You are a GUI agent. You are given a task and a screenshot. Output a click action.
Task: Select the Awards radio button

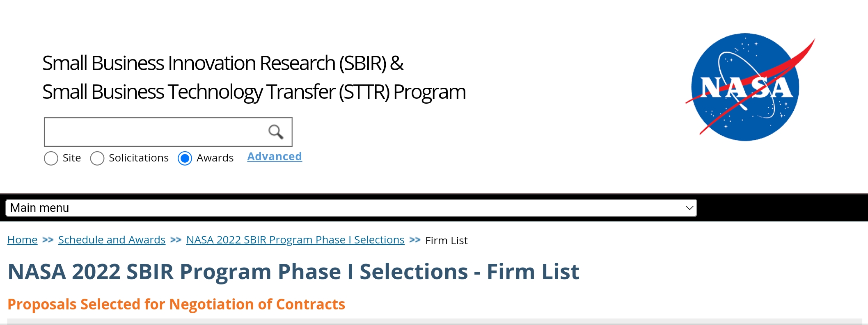[x=185, y=158]
